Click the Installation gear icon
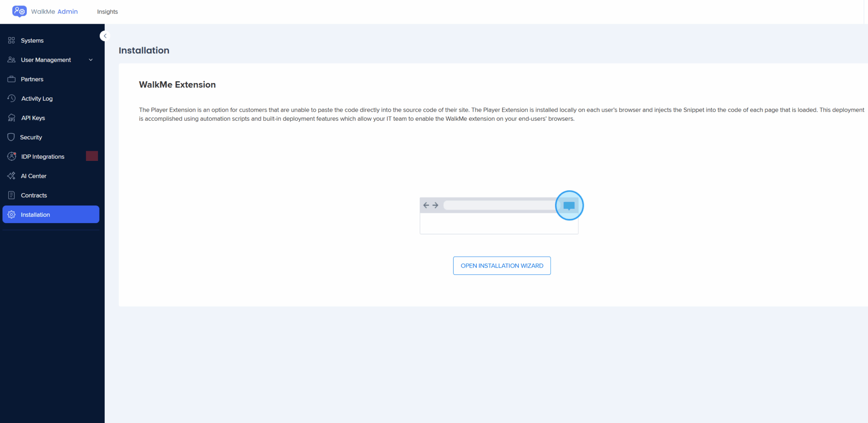 (12, 214)
